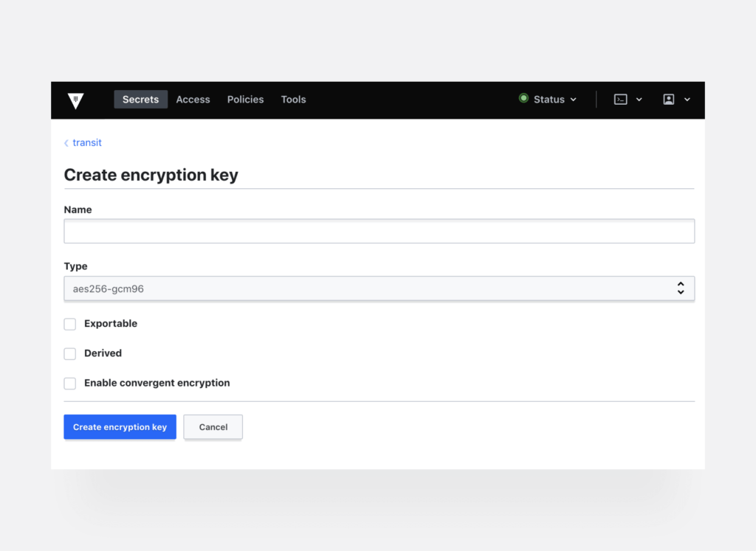Check the Derived option
Screen dimensions: 756x551
(x=69, y=353)
